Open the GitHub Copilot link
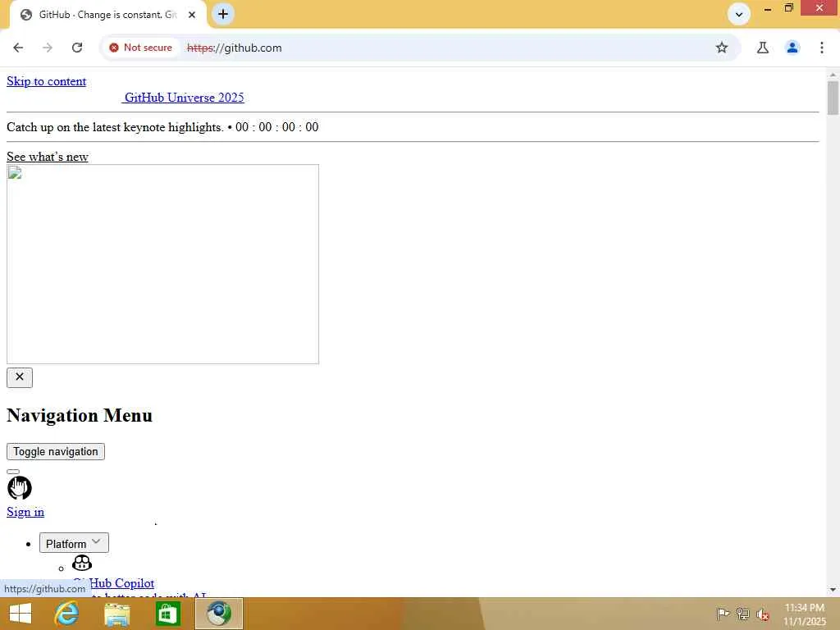Viewport: 840px width, 630px height. pos(113,583)
